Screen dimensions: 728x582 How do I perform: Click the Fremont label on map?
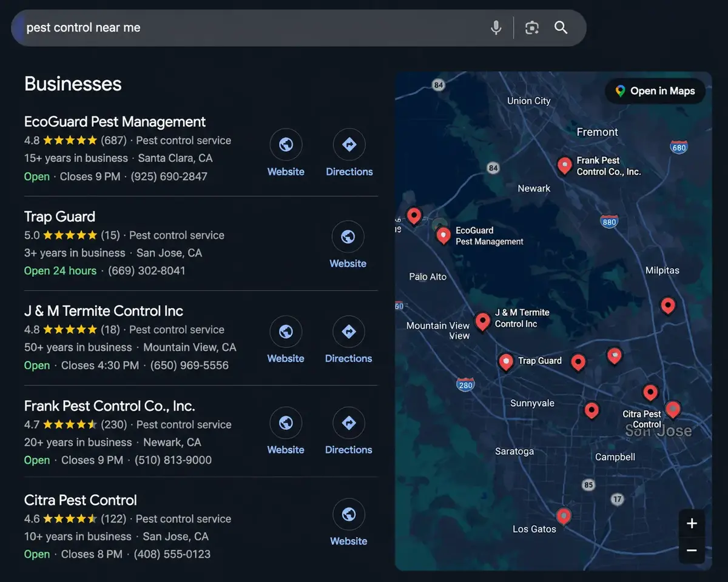pos(597,132)
